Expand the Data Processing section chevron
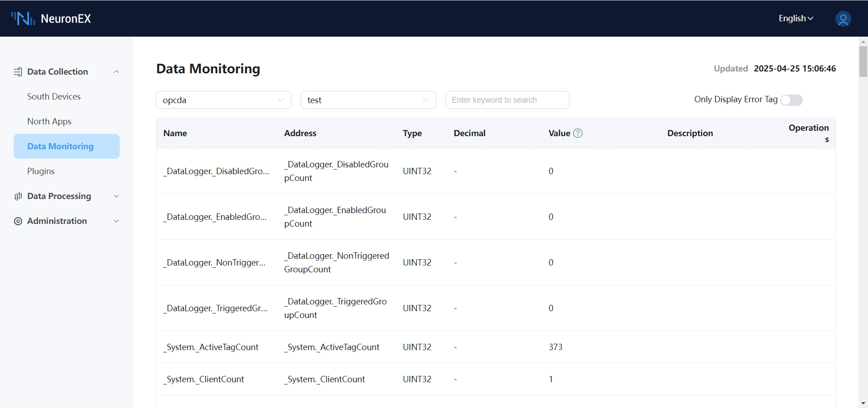The height and width of the screenshot is (408, 868). pyautogui.click(x=116, y=196)
